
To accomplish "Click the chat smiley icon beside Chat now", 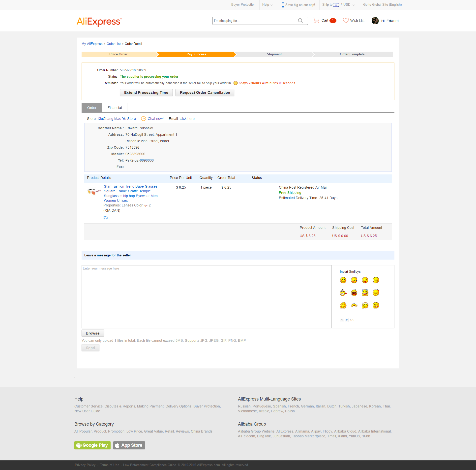I will (x=144, y=119).
